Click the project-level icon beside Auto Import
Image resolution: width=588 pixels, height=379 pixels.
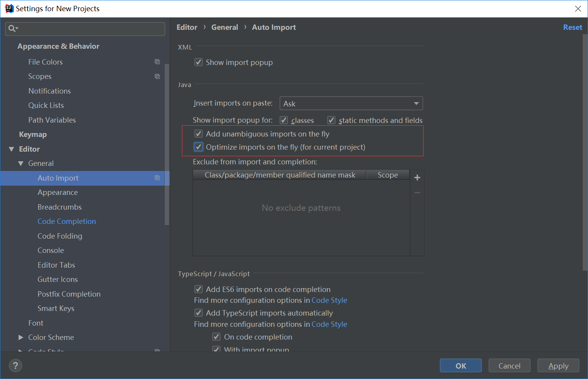pos(157,178)
